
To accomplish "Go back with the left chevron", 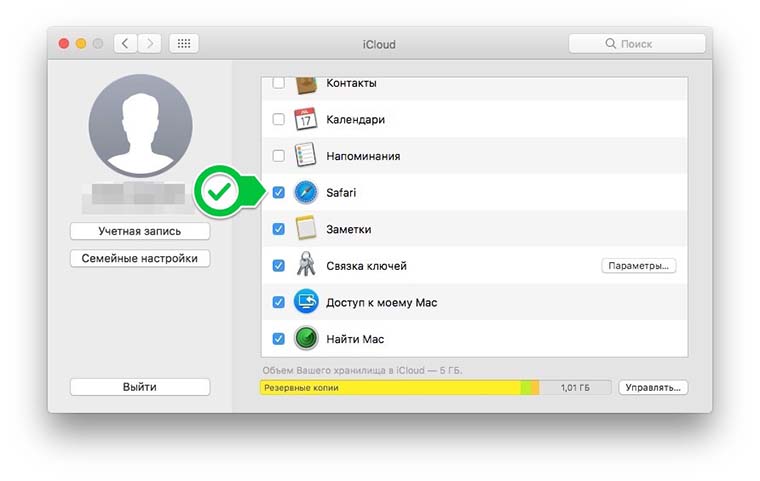I will pos(126,44).
